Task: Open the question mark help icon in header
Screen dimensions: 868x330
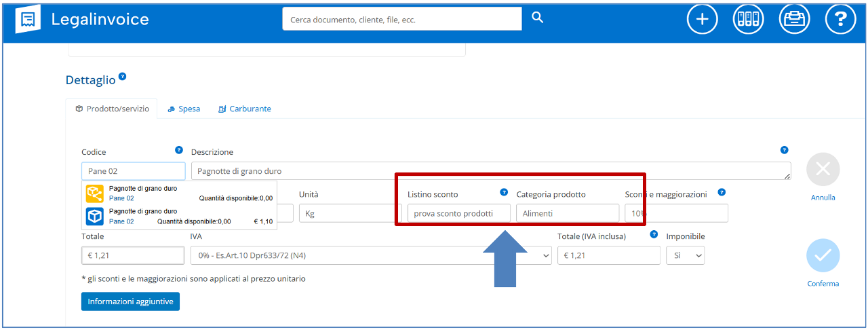Action: click(x=840, y=19)
